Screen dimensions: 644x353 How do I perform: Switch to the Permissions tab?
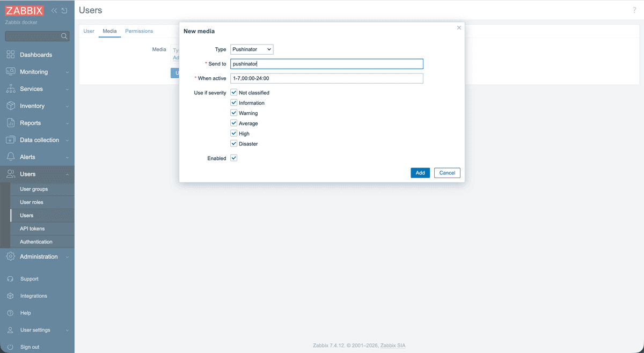pyautogui.click(x=139, y=31)
